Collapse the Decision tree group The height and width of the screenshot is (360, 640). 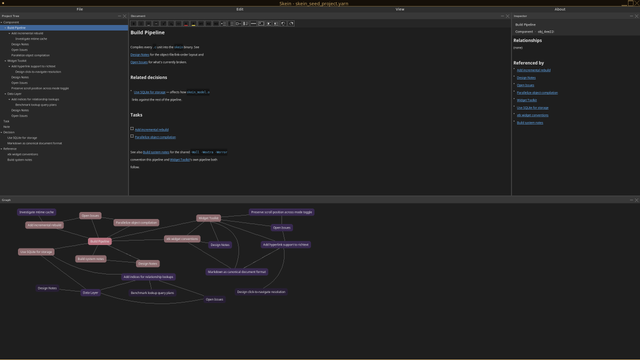pos(2,132)
